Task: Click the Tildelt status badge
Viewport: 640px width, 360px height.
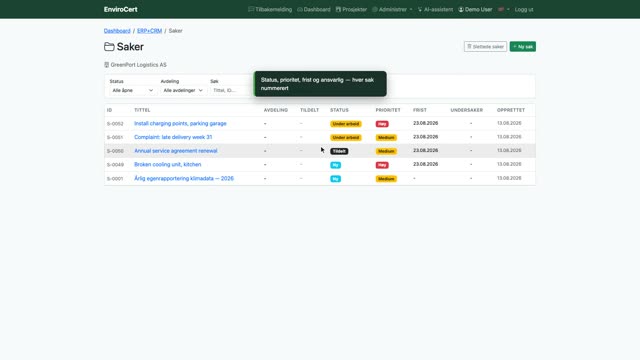Action: tap(339, 151)
